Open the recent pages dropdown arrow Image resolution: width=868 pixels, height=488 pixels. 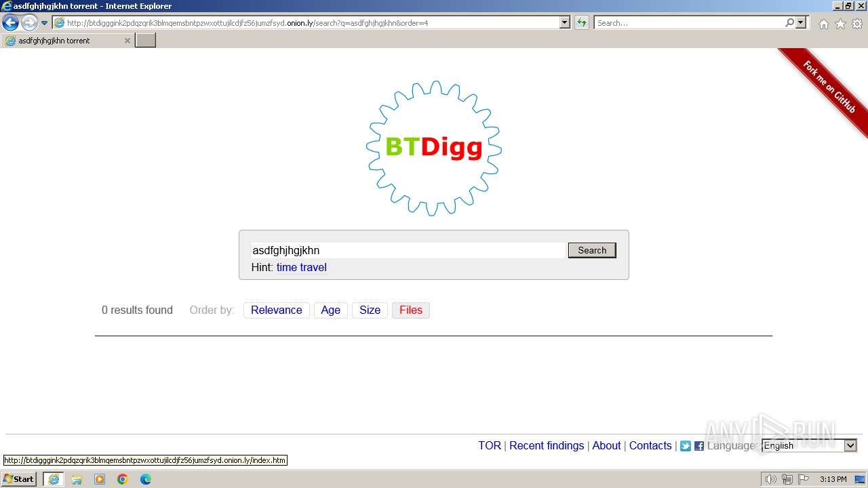coord(44,23)
